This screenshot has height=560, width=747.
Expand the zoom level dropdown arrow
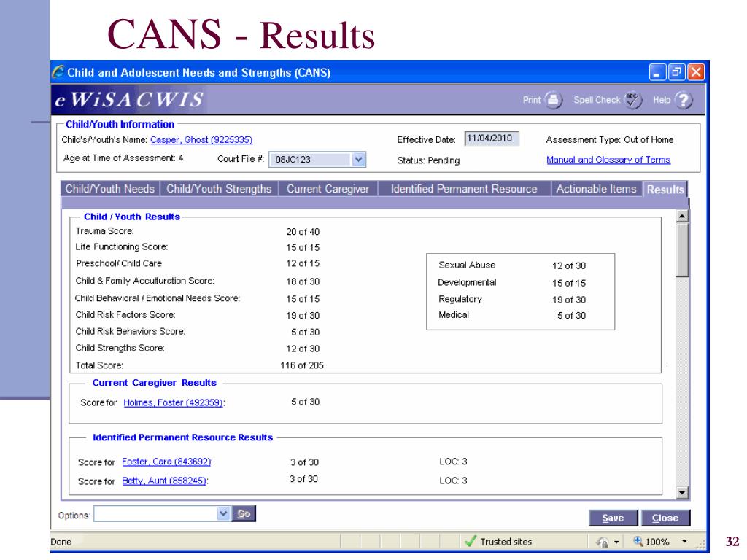(684, 542)
